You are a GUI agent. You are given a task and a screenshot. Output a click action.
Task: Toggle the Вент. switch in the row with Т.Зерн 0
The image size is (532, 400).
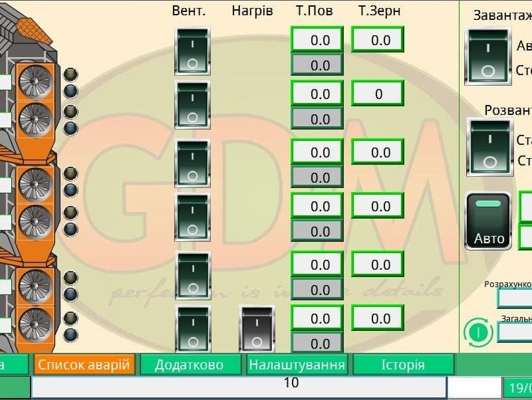(192, 105)
